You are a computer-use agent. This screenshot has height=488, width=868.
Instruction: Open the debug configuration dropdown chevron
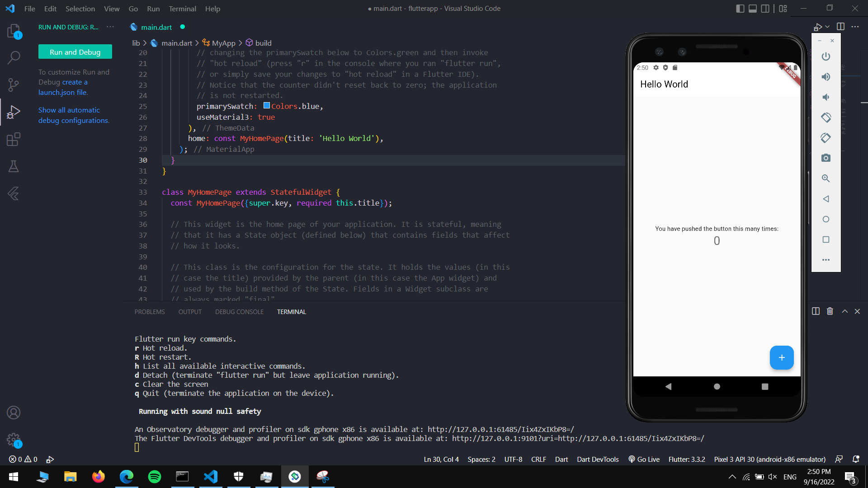tap(827, 27)
